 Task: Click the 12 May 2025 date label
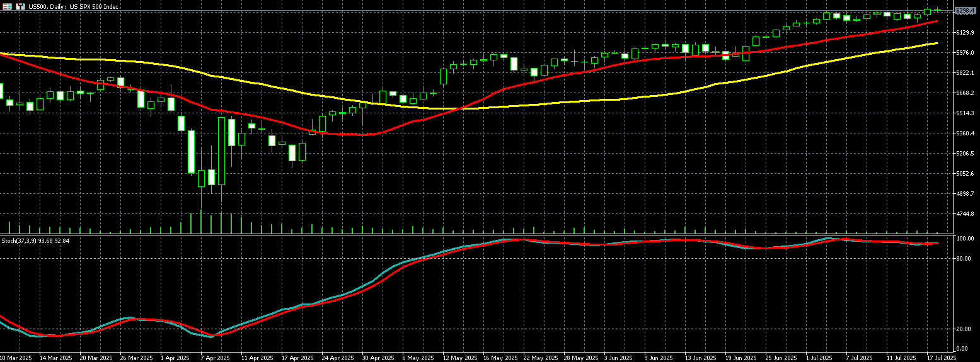coord(459,357)
